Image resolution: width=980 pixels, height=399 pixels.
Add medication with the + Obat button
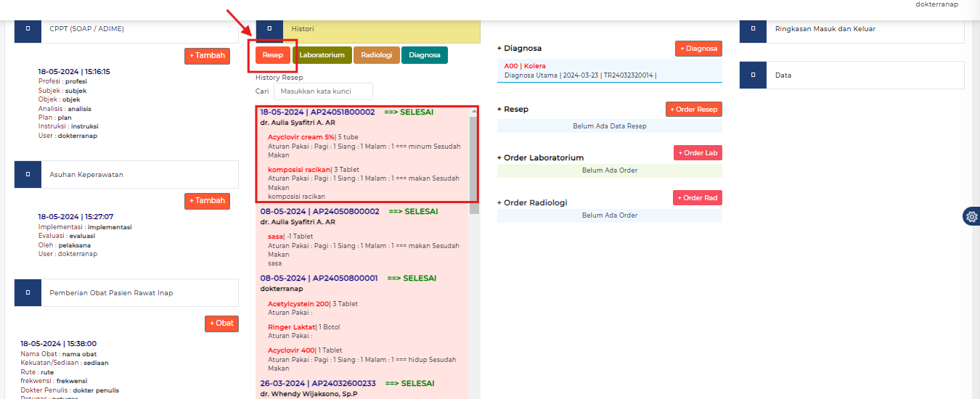coord(221,324)
